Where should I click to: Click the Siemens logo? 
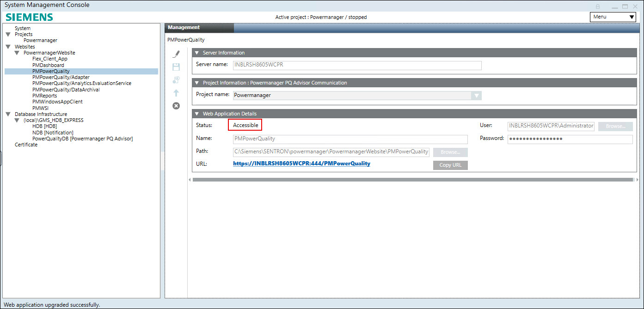click(29, 18)
